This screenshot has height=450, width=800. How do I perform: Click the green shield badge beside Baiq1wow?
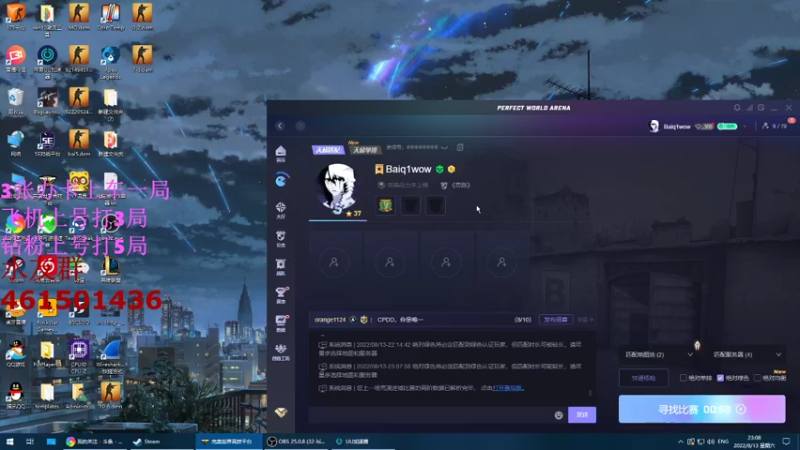point(440,169)
